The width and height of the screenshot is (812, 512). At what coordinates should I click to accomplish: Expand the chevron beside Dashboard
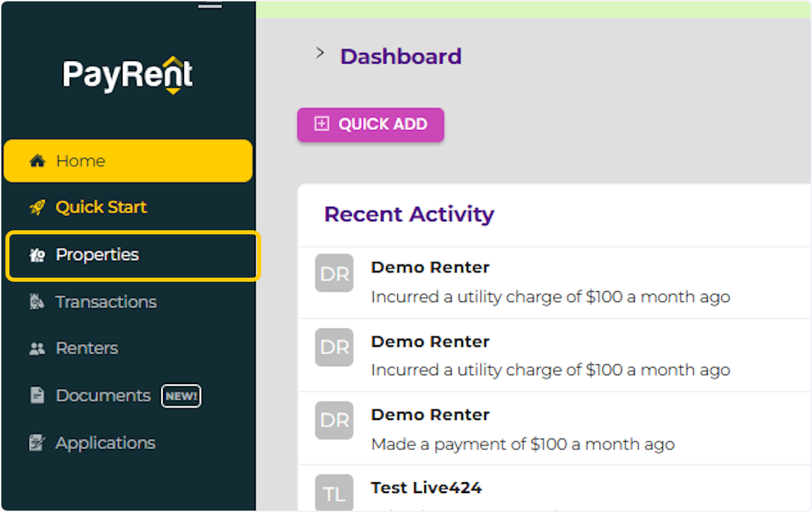pos(320,54)
